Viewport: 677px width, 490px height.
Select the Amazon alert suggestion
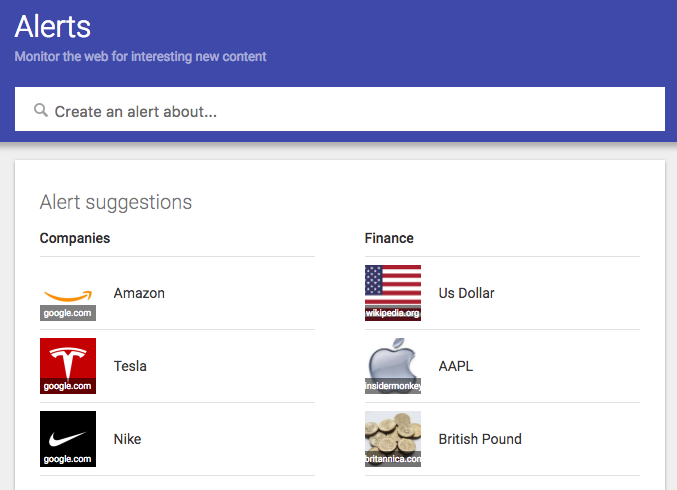click(x=139, y=293)
